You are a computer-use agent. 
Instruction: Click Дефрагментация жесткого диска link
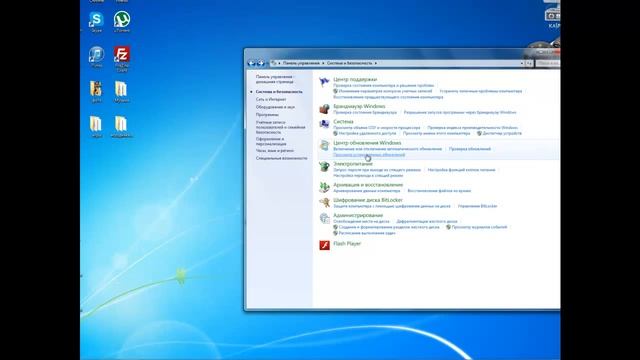[427, 222]
